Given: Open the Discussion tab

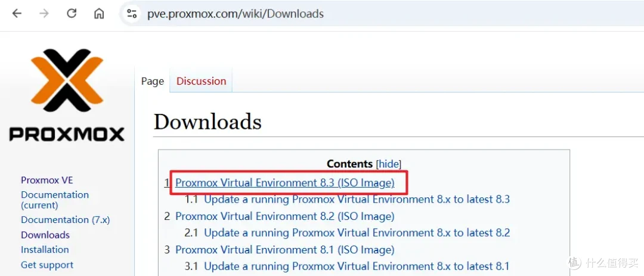Looking at the screenshot, I should (x=202, y=81).
